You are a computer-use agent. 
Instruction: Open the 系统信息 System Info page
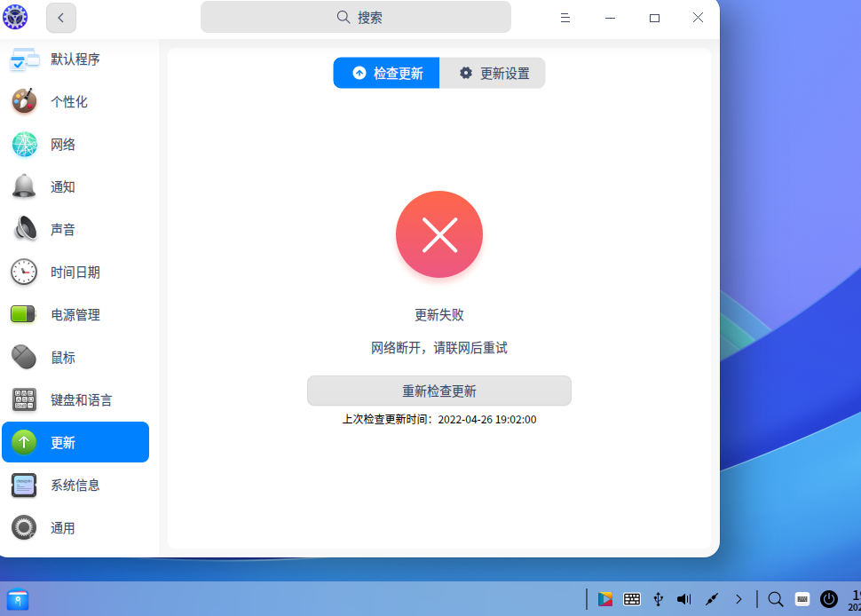75,485
